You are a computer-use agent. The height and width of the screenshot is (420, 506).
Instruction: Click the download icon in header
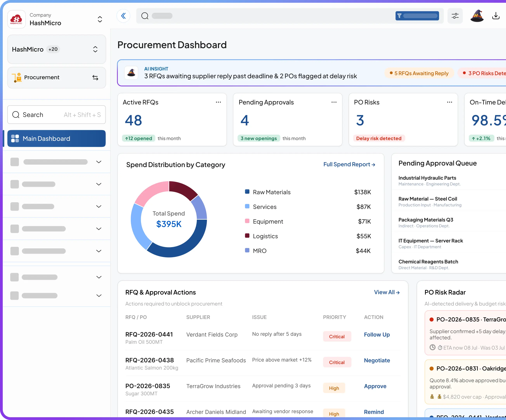(496, 16)
